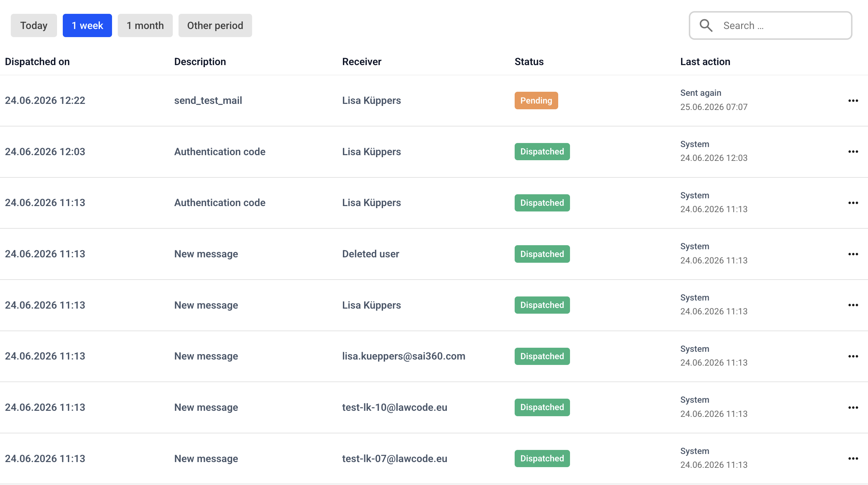Image resolution: width=868 pixels, height=485 pixels.
Task: Open the three-dot menu for the send_test_mail row
Action: 853,101
